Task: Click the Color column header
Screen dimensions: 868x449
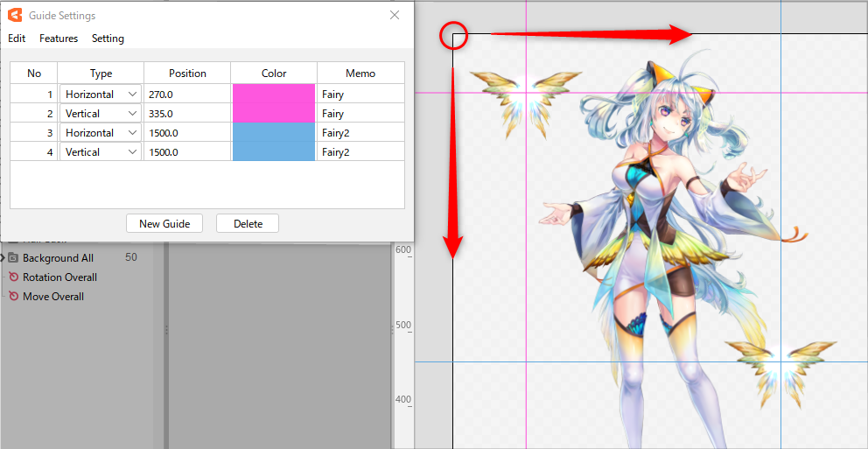Action: click(x=274, y=73)
